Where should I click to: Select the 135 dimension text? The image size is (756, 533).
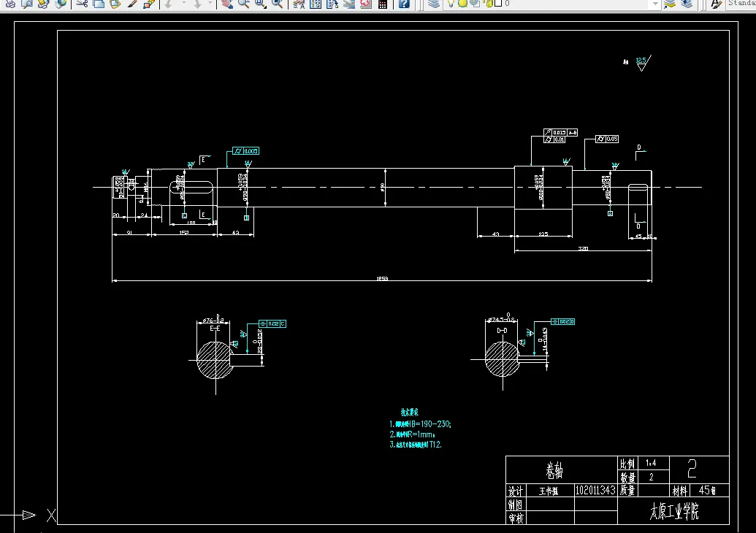[x=543, y=234]
